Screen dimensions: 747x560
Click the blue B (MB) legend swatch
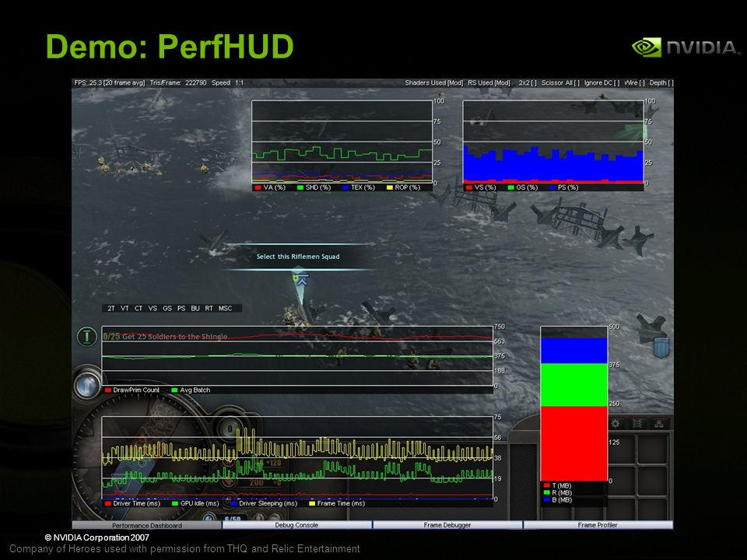(546, 500)
